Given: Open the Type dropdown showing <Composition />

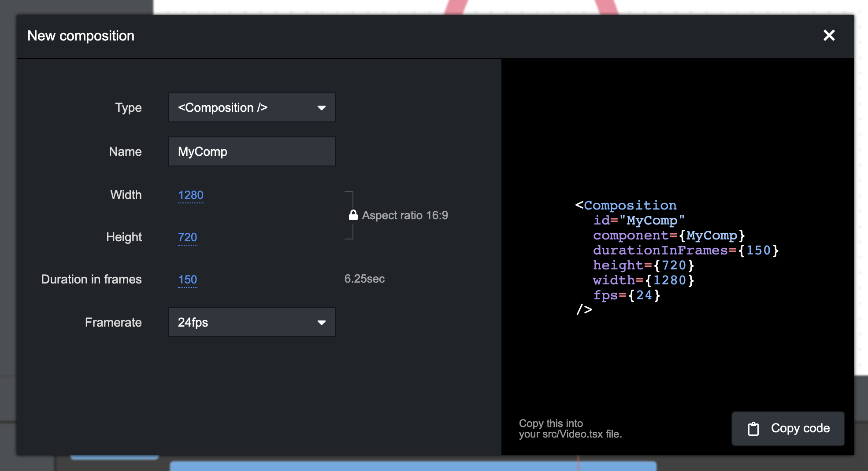Looking at the screenshot, I should 252,108.
